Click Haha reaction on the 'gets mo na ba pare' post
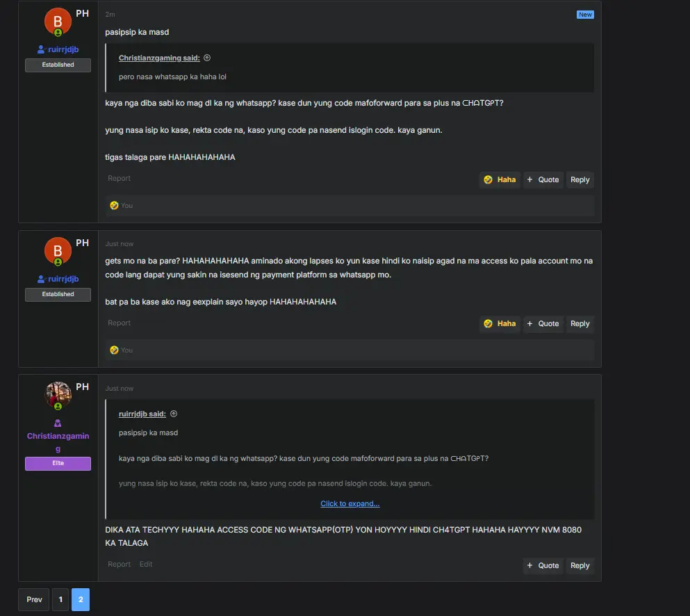690x616 pixels. pyautogui.click(x=500, y=323)
